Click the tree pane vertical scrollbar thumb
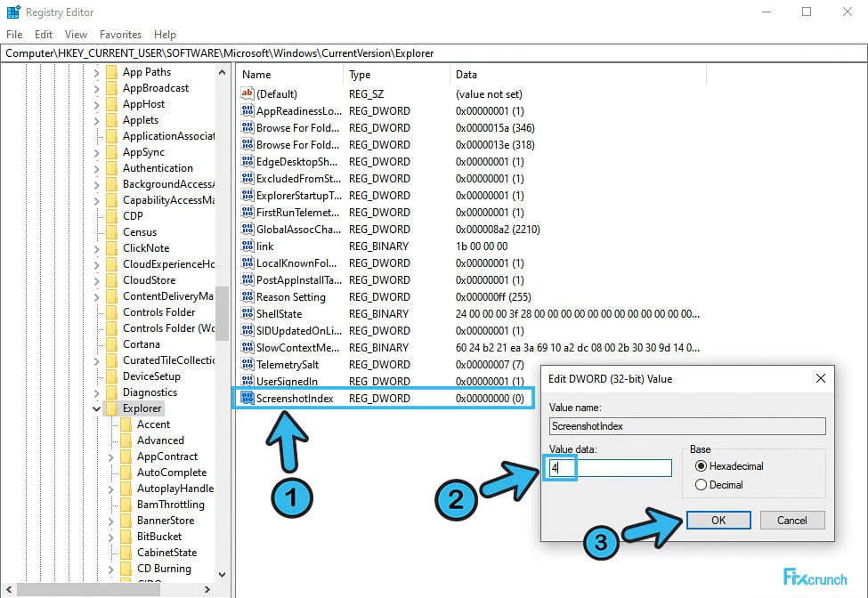The height and width of the screenshot is (598, 868). (x=222, y=313)
